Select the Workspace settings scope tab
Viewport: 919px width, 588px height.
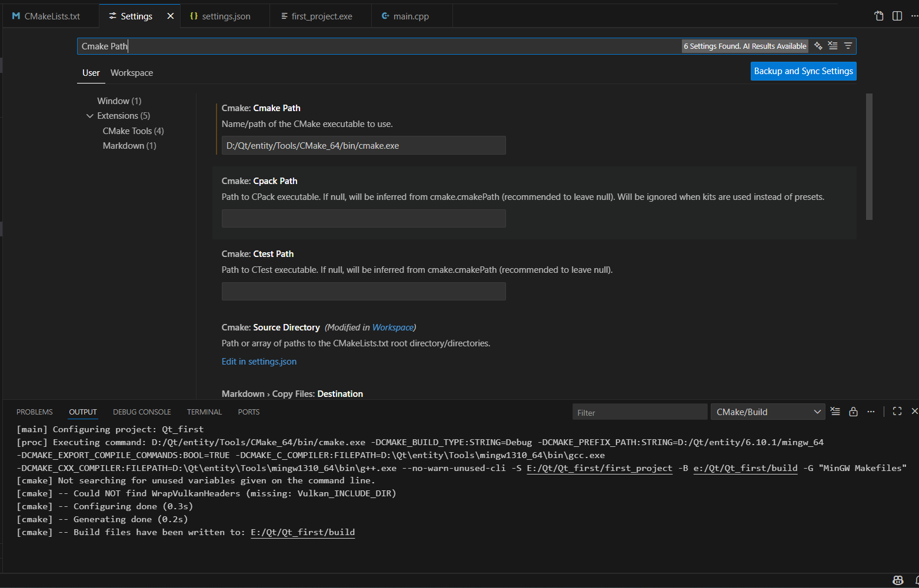point(132,73)
